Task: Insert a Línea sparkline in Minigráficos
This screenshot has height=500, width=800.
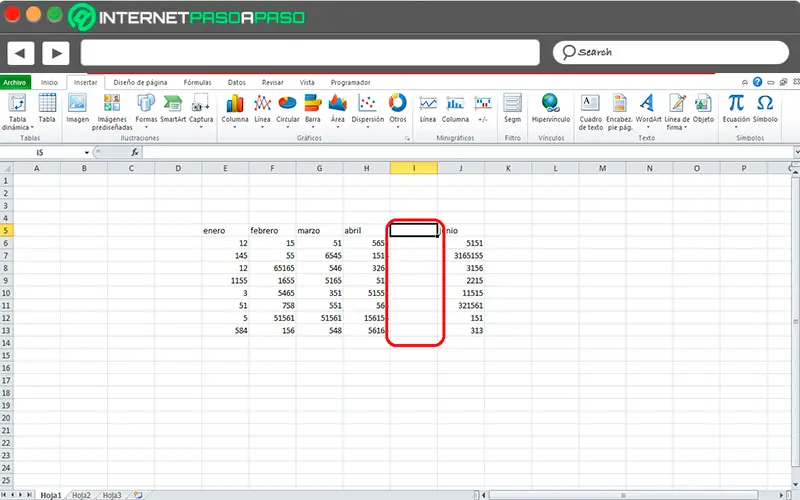Action: click(428, 108)
